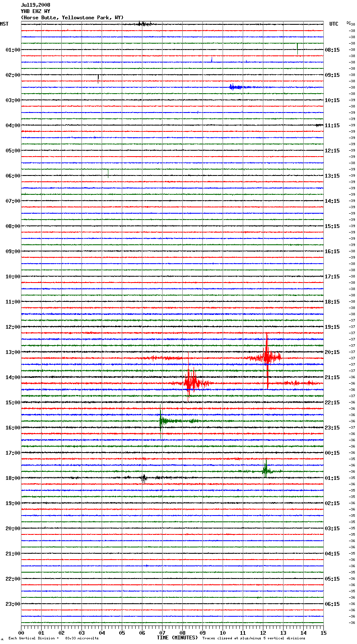
Task: Click the MST time zone label
Action: coord(4,24)
